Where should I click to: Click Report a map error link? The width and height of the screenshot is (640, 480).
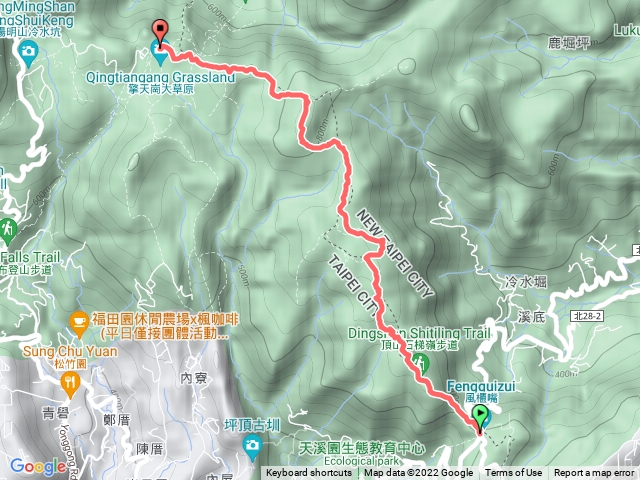(x=593, y=473)
